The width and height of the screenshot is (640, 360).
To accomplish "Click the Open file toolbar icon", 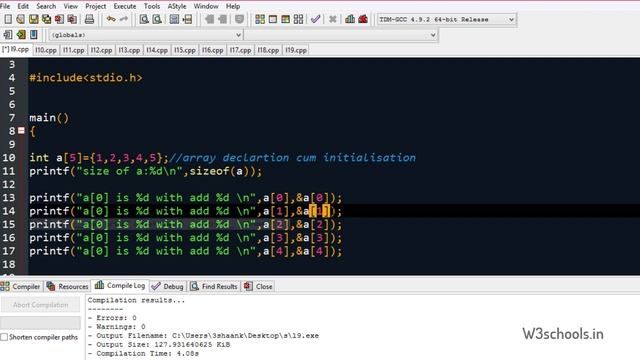I will [x=20, y=19].
